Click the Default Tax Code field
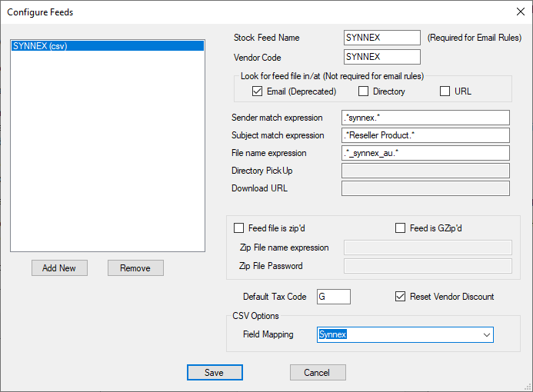 (x=334, y=297)
